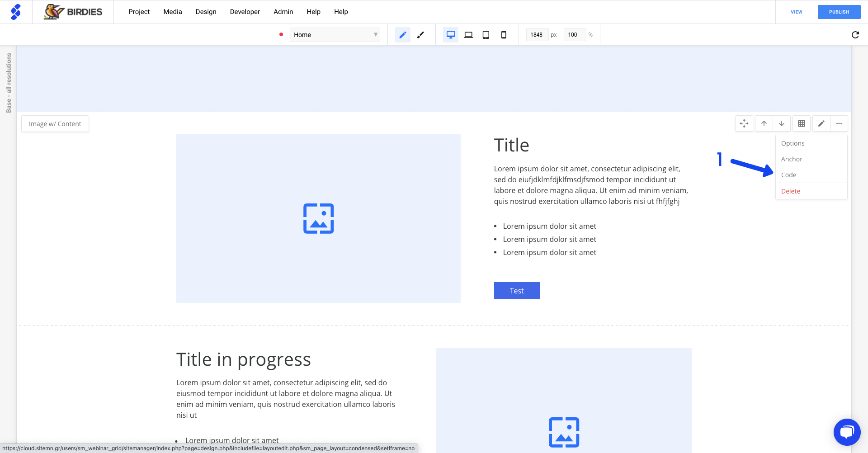Click the Birdies project logo
The image size is (868, 453).
pos(73,12)
